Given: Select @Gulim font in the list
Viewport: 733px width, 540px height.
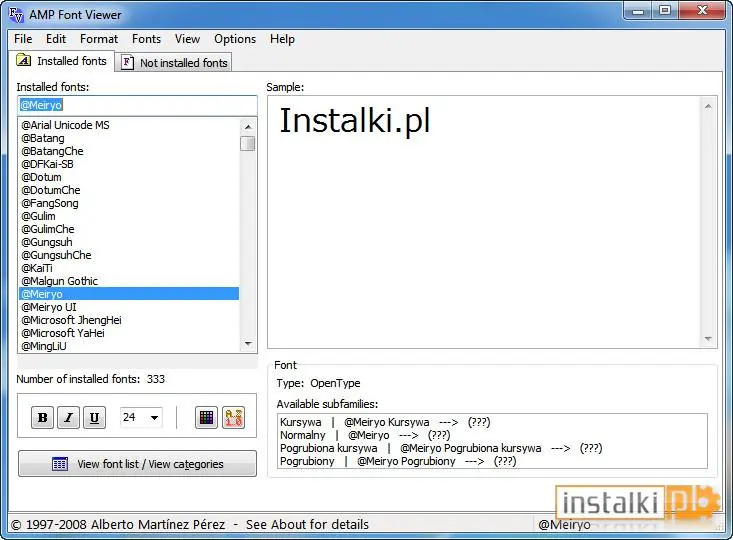Looking at the screenshot, I should tap(129, 216).
